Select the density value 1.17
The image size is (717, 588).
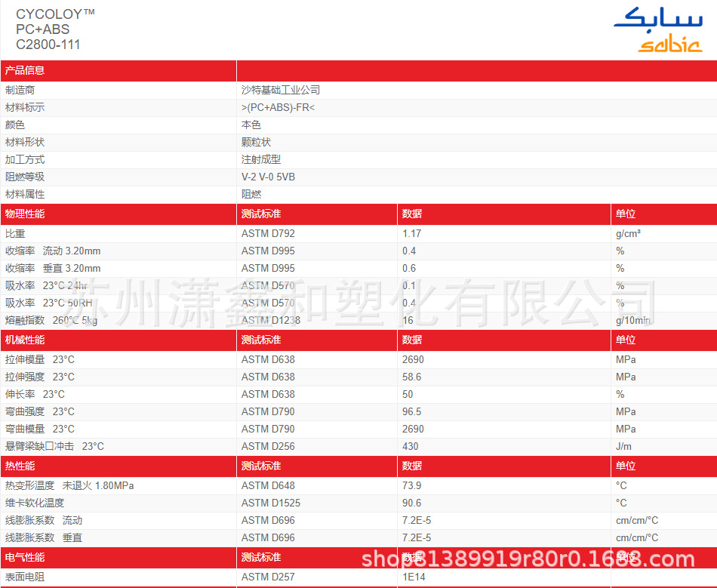[411, 234]
